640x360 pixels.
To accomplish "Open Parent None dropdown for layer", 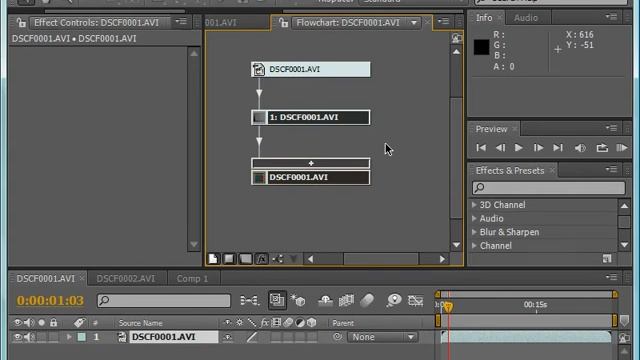I will 382,337.
